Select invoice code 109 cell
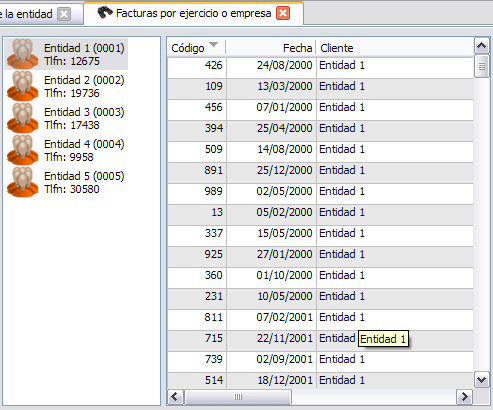 pyautogui.click(x=197, y=89)
